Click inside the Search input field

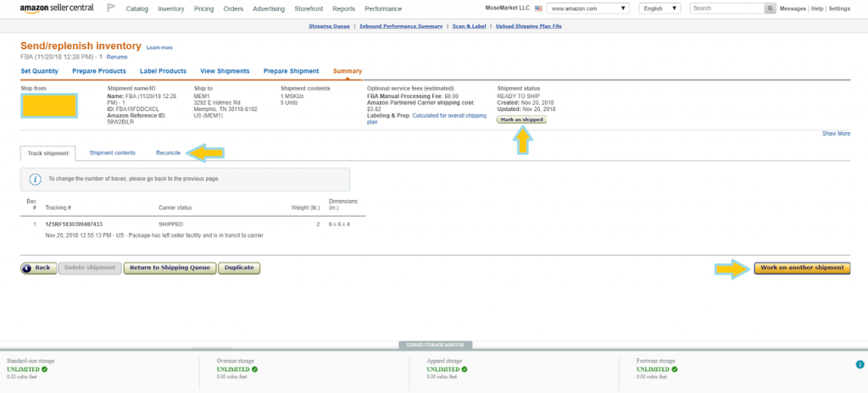coord(727,8)
